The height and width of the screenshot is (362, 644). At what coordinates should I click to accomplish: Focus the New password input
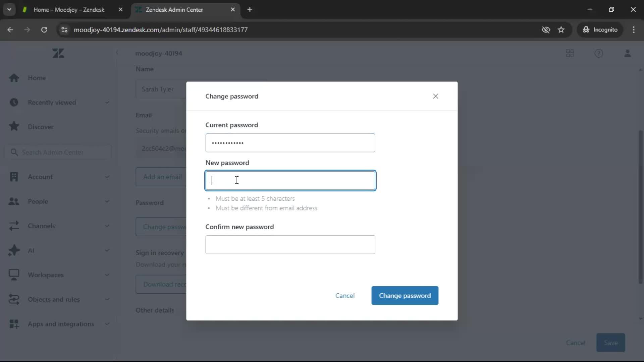tap(290, 181)
